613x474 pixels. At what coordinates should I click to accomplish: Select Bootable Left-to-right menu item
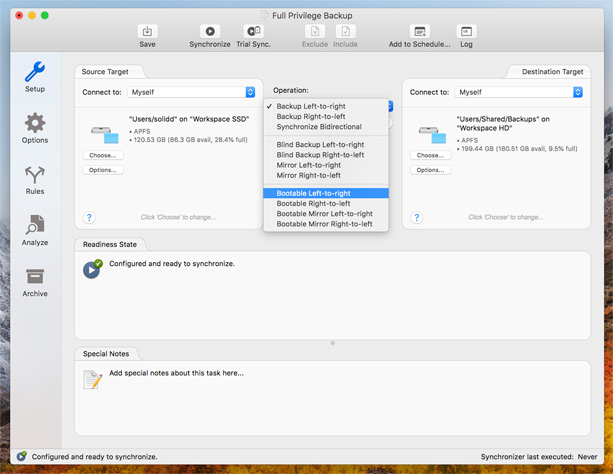click(x=326, y=193)
